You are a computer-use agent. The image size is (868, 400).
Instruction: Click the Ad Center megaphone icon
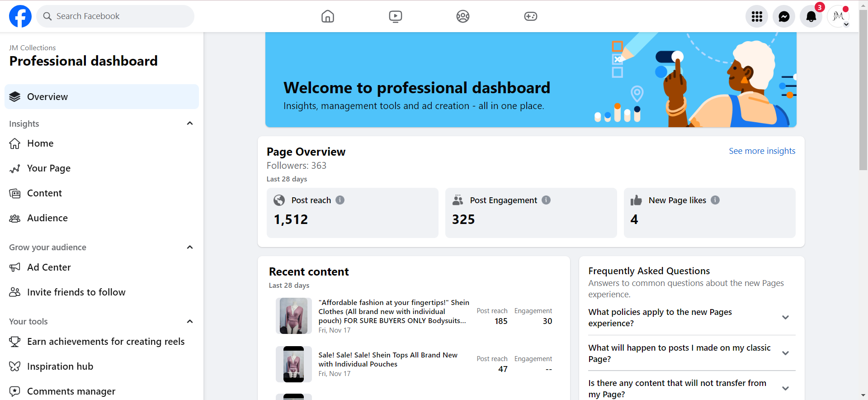click(15, 267)
